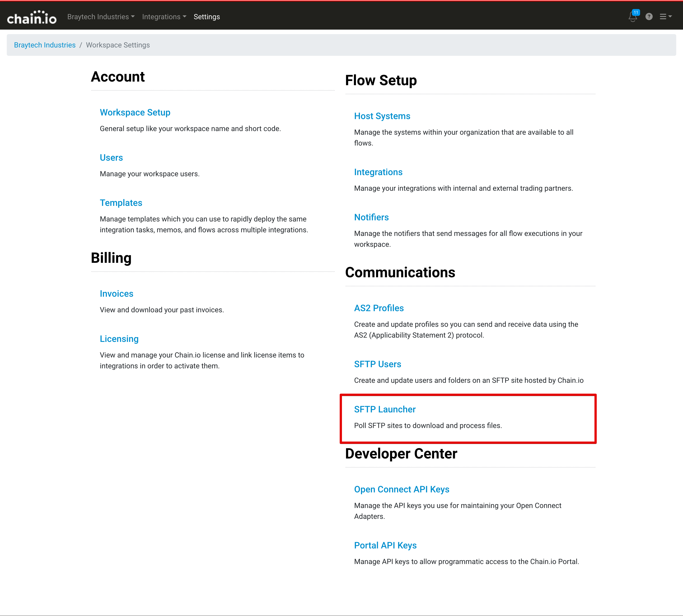This screenshot has height=616, width=683.
Task: Open the Notifiers page
Action: (371, 217)
